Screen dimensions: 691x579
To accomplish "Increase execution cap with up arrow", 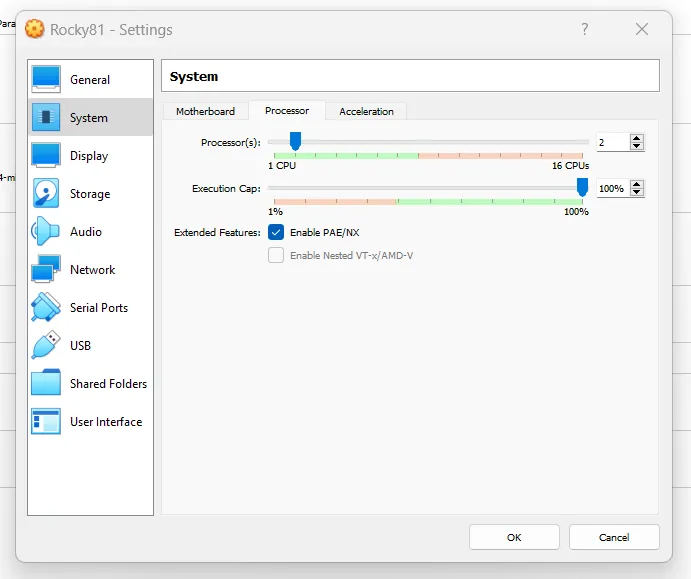I will click(636, 184).
